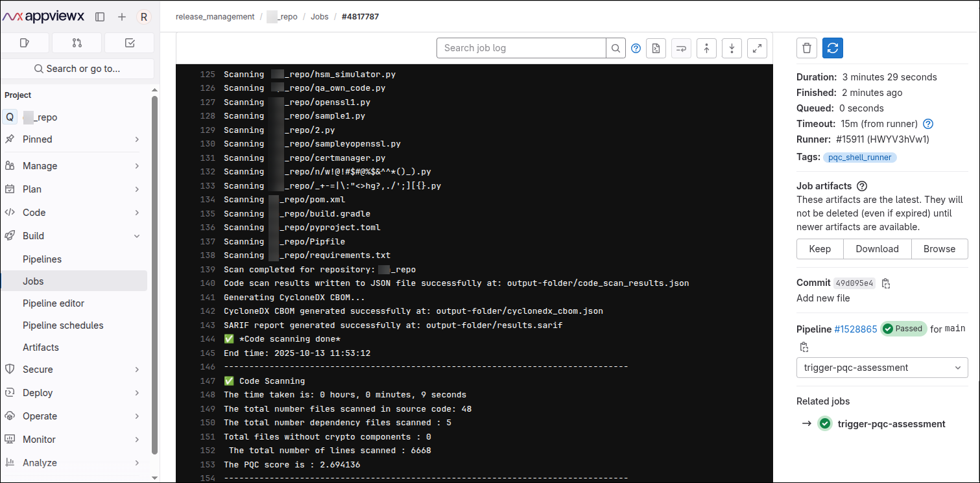Copy the pipeline branch name icon
Screen dimensions: 980x483
(x=804, y=347)
